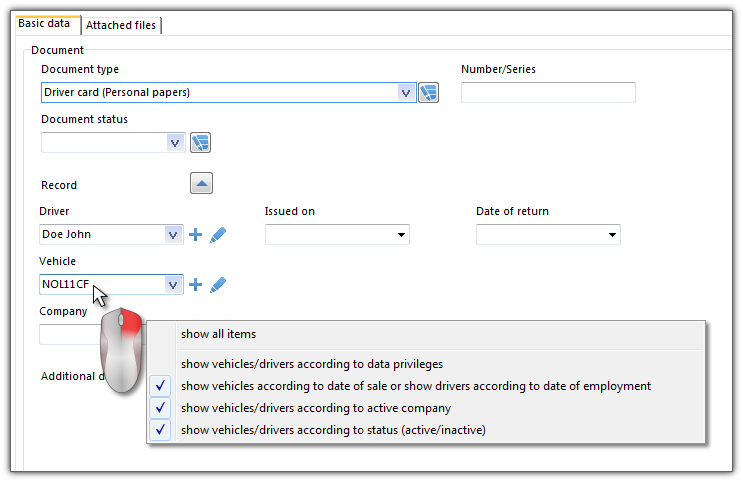Expand the Document type dropdown

(x=406, y=92)
